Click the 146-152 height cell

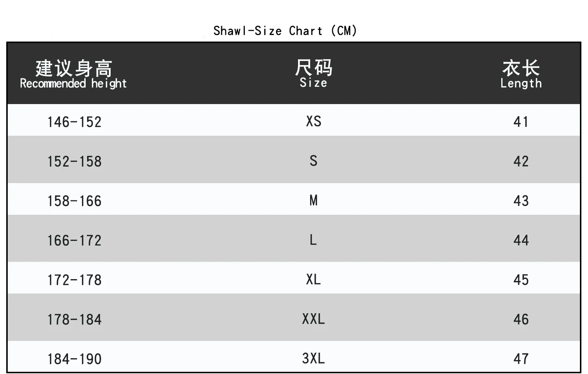click(74, 122)
